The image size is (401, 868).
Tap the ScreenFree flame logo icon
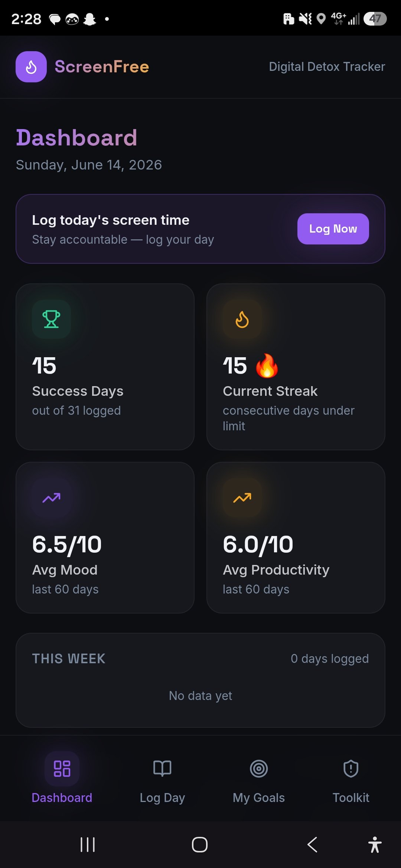point(31,67)
